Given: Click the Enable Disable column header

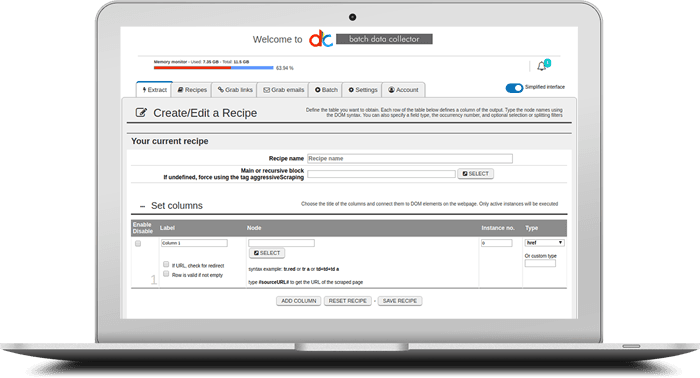Looking at the screenshot, I should (x=142, y=228).
